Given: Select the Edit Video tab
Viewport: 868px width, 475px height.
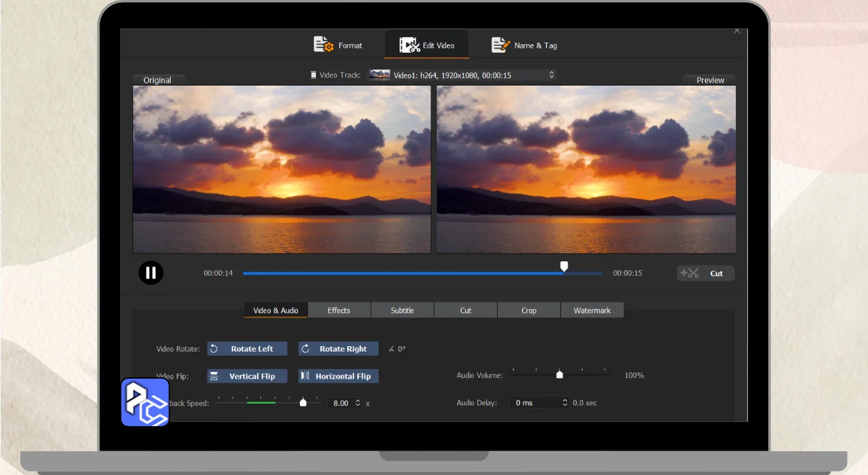Looking at the screenshot, I should [x=427, y=45].
